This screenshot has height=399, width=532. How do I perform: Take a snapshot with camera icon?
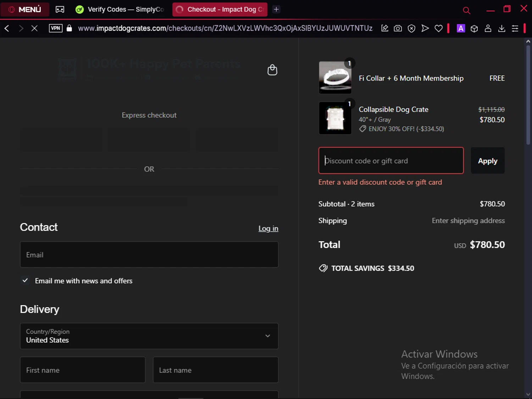point(398,28)
